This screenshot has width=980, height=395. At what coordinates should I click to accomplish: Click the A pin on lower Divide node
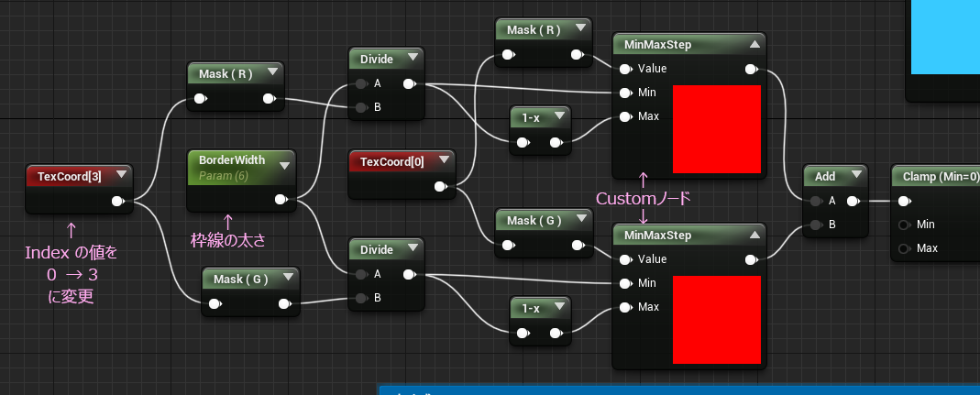[x=361, y=274]
